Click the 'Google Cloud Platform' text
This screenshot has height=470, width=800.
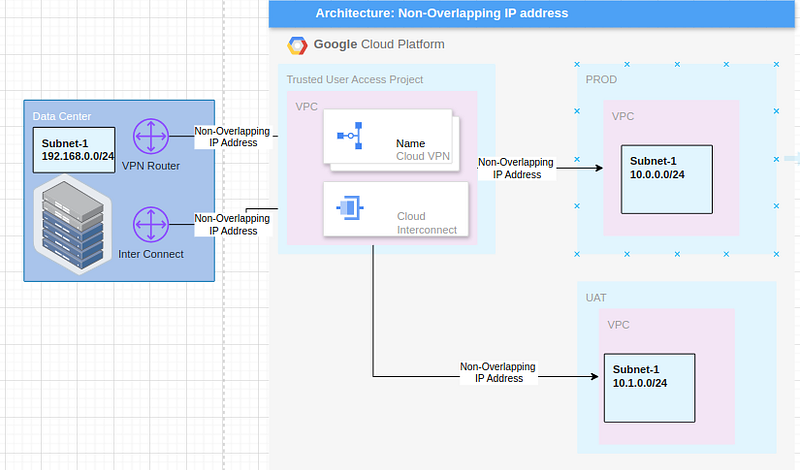(x=379, y=44)
